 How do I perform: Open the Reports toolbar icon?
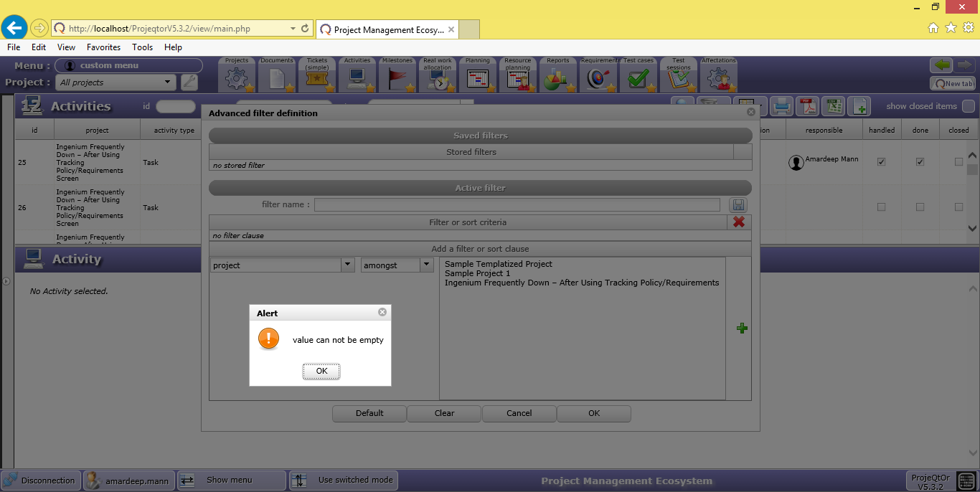point(557,75)
